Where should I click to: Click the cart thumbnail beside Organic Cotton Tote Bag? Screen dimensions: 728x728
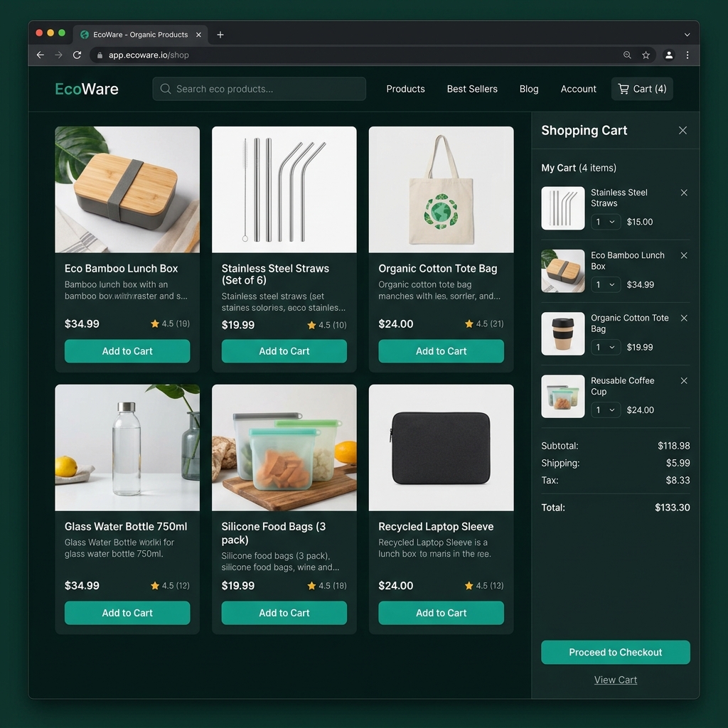[563, 334]
